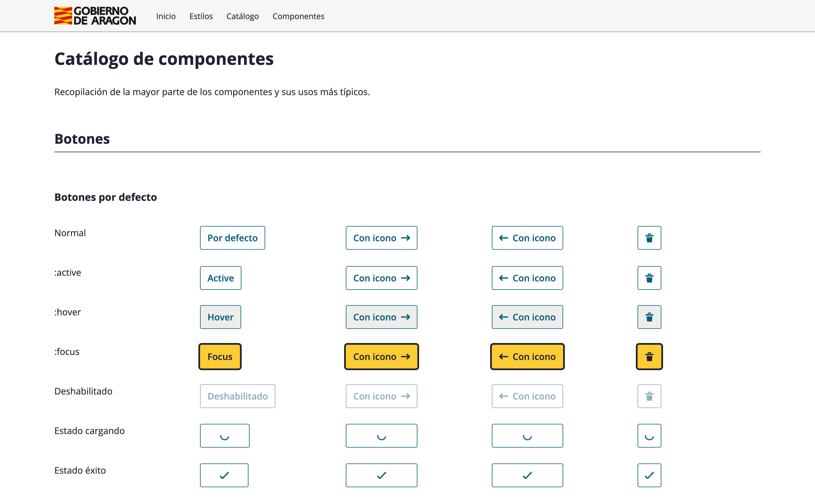Viewport: 815px width, 504px height.
Task: Click the Focus button
Action: coord(220,356)
